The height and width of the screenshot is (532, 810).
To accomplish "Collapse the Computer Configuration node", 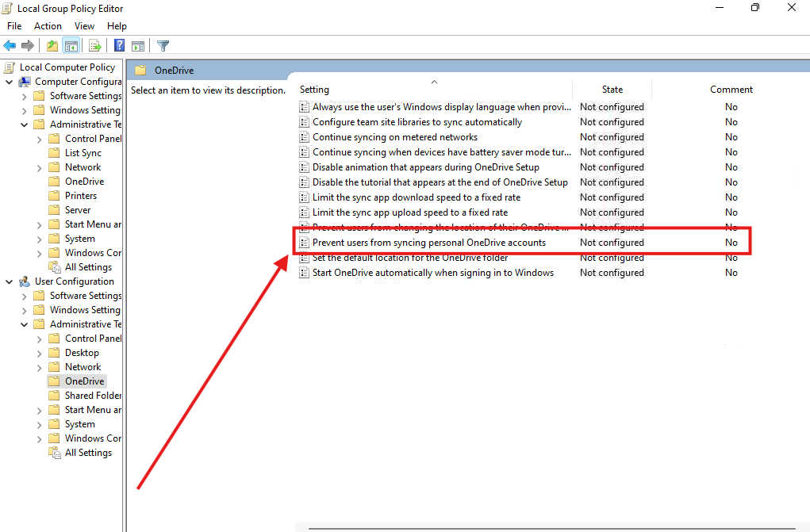I will (x=10, y=82).
